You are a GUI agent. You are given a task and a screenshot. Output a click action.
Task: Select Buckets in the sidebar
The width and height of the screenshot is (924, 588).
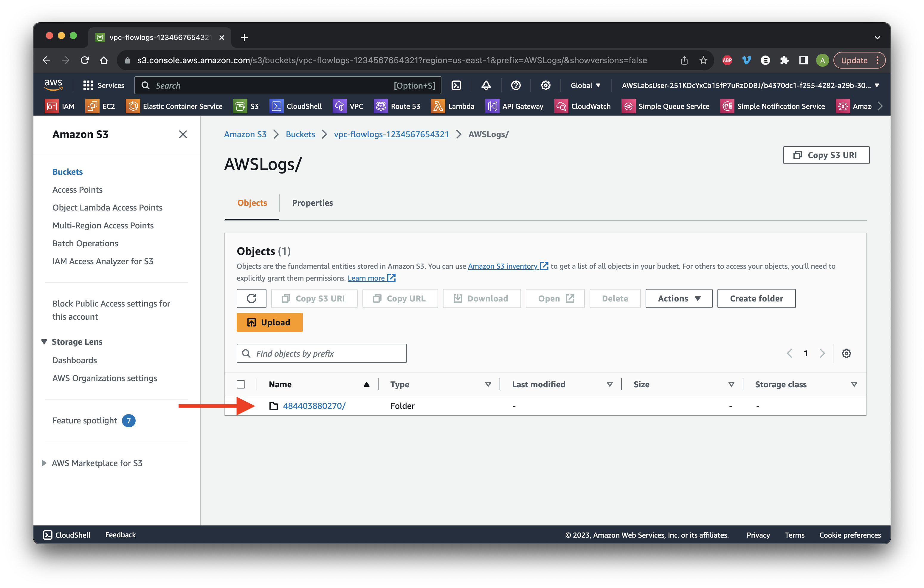tap(68, 171)
